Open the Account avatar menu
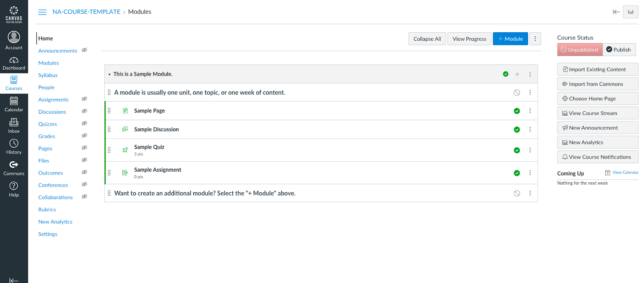644x283 pixels. click(14, 40)
